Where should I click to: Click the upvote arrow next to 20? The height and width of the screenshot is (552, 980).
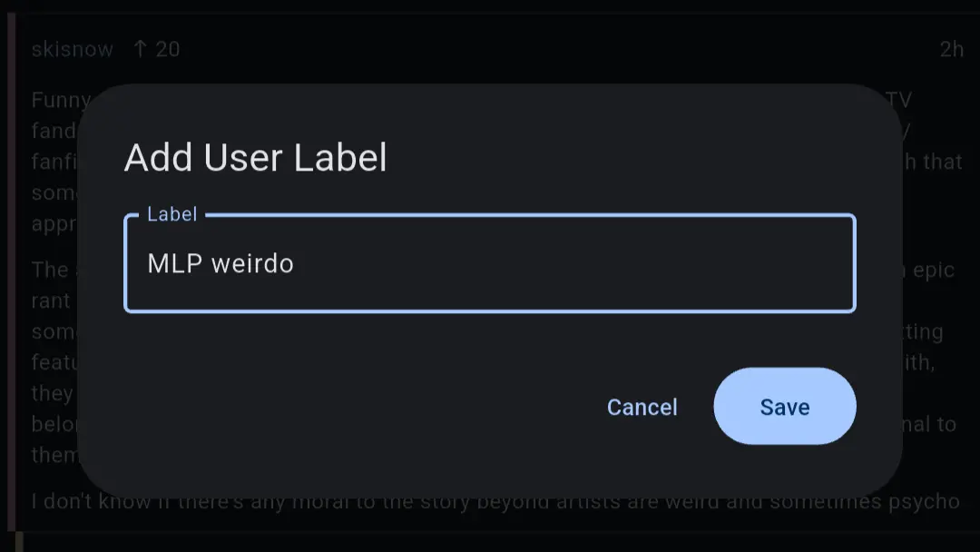[140, 49]
